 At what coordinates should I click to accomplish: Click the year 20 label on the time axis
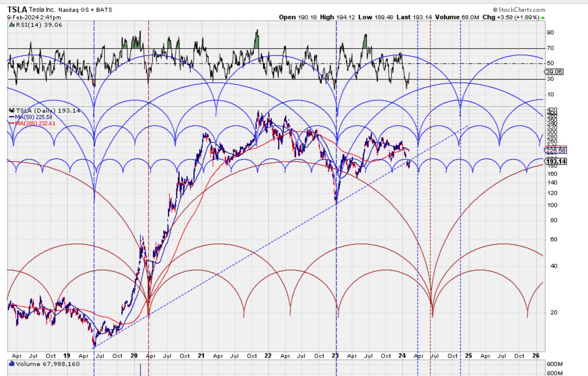(x=134, y=356)
